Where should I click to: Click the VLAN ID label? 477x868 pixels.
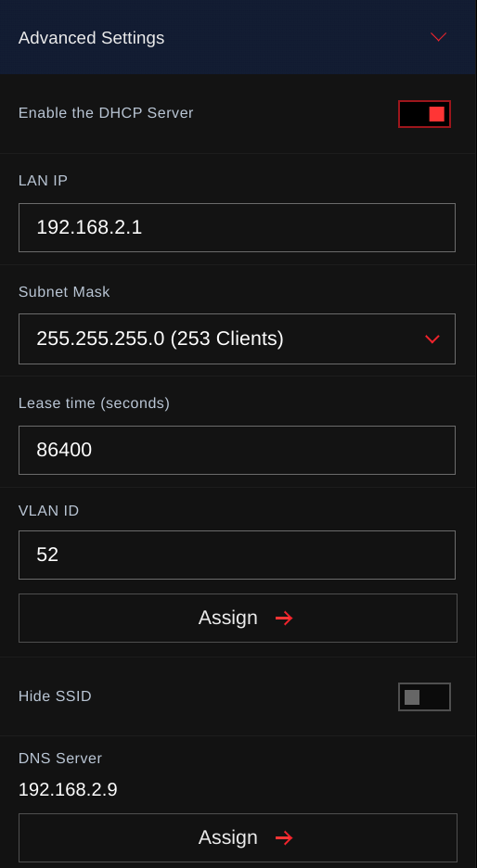(49, 510)
